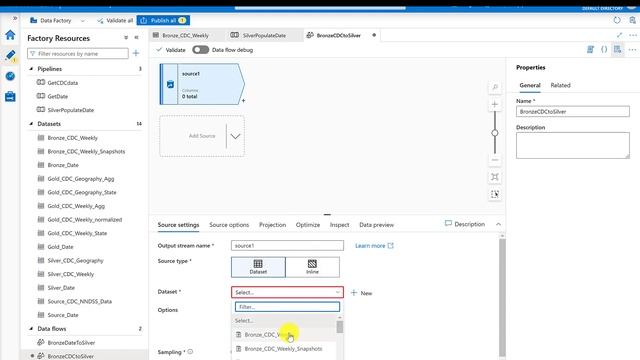The width and height of the screenshot is (640, 360).
Task: Expand all resources chevron icon
Action: pyautogui.click(x=126, y=38)
